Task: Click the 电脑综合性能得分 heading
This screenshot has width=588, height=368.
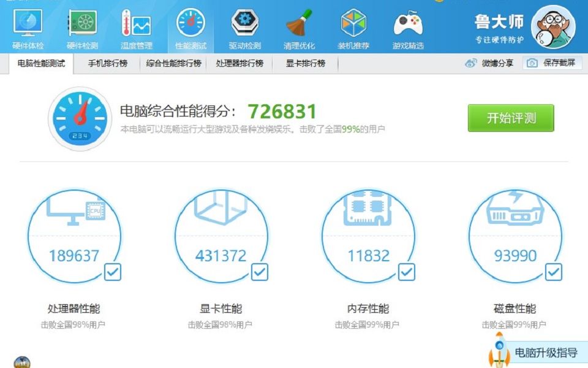Action: (x=178, y=111)
